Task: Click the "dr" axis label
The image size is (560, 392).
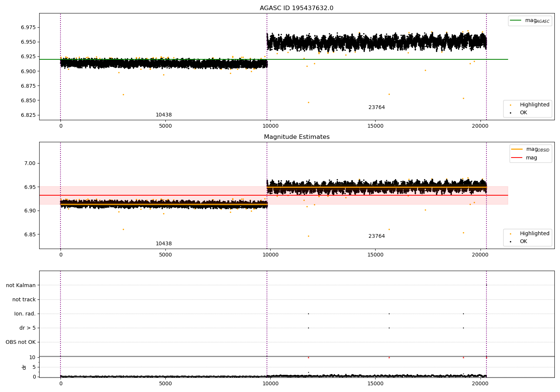Action: pyautogui.click(x=24, y=367)
